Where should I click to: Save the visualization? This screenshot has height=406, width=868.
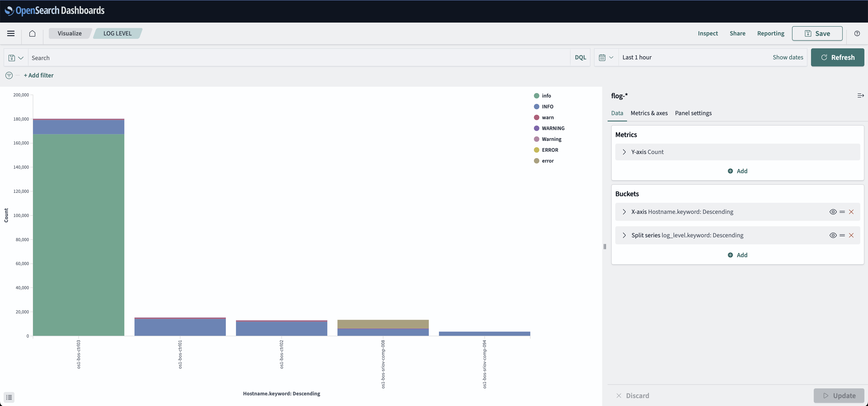pyautogui.click(x=817, y=33)
